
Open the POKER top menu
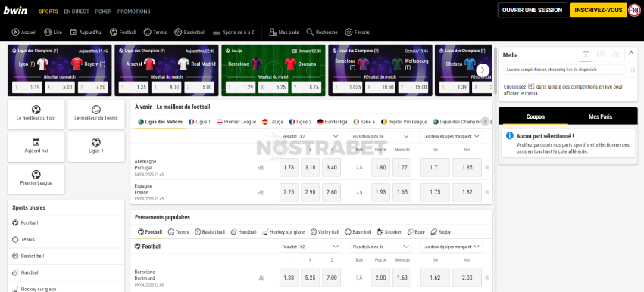pyautogui.click(x=103, y=11)
